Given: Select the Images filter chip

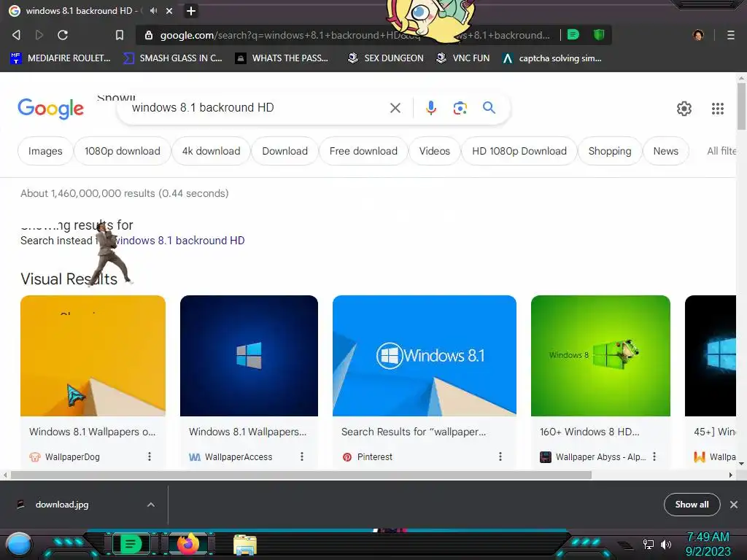Looking at the screenshot, I should (45, 151).
